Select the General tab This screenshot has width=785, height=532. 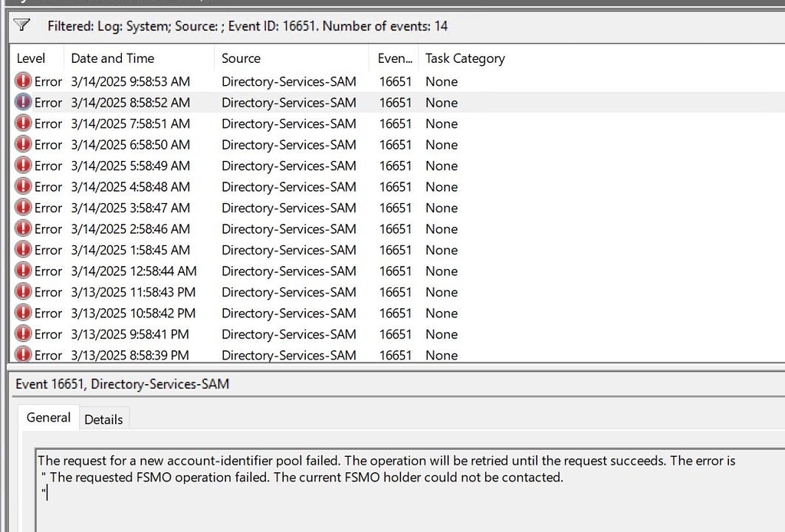tap(48, 418)
